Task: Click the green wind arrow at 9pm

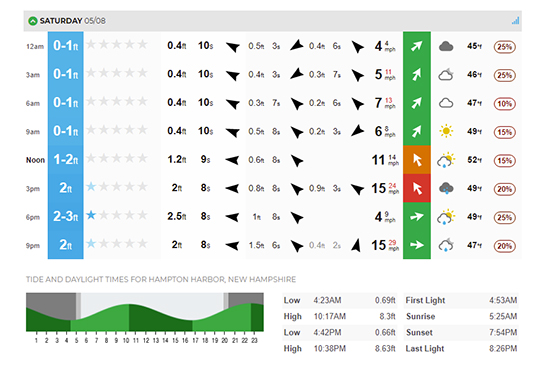Action: pyautogui.click(x=417, y=245)
